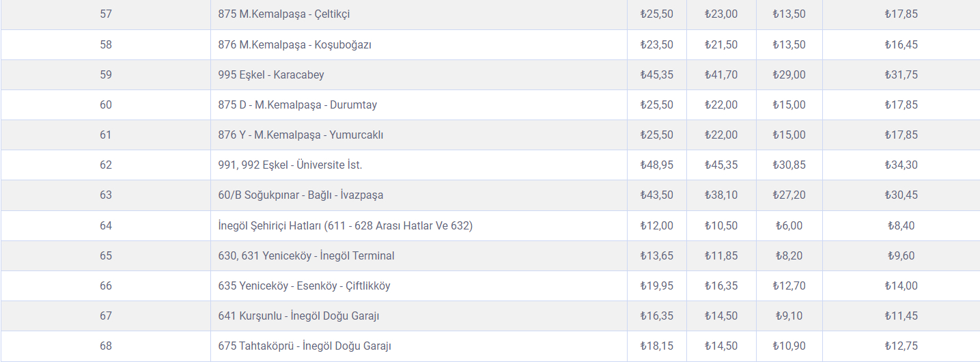The width and height of the screenshot is (980, 362).
Task: Select 875 D - M.Kemalpaşa - Durumtay route
Action: click(297, 105)
